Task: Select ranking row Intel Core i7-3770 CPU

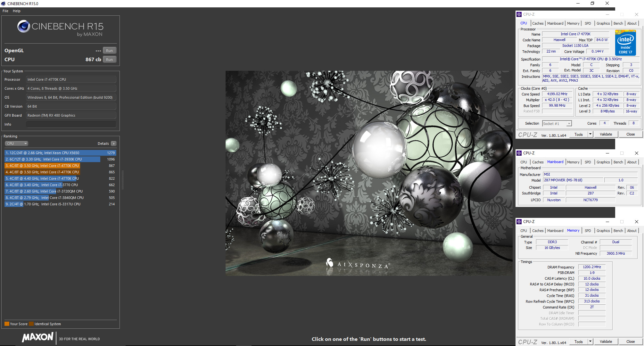Action: [x=60, y=185]
